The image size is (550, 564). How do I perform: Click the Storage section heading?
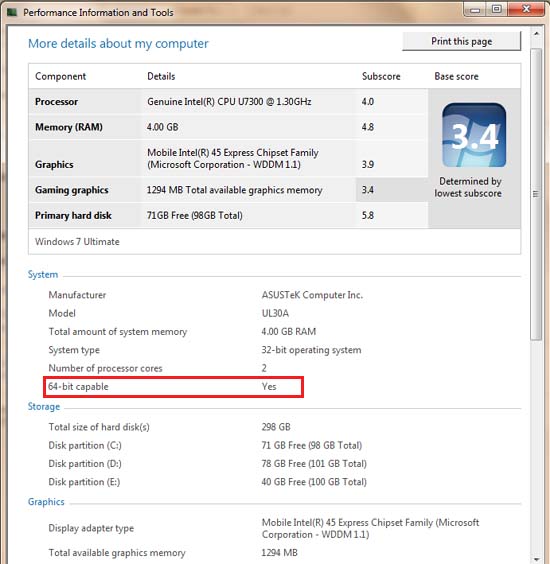click(x=44, y=406)
